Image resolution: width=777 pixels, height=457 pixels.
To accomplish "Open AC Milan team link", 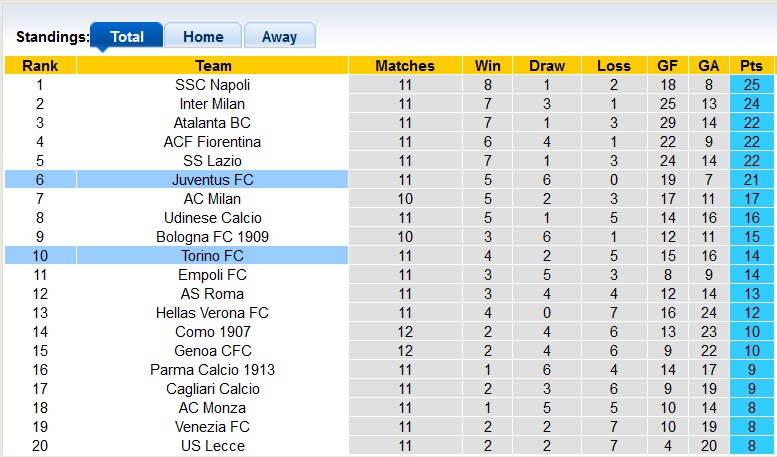I will (212, 199).
